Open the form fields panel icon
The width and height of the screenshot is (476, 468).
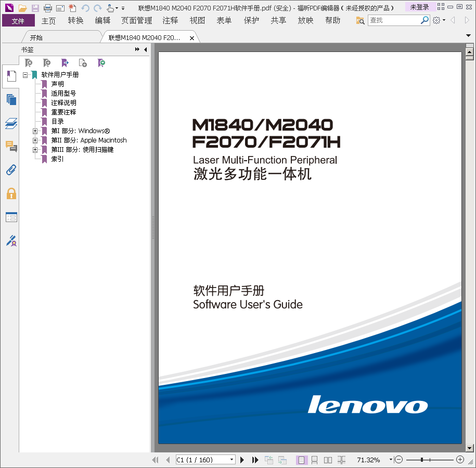click(x=11, y=217)
